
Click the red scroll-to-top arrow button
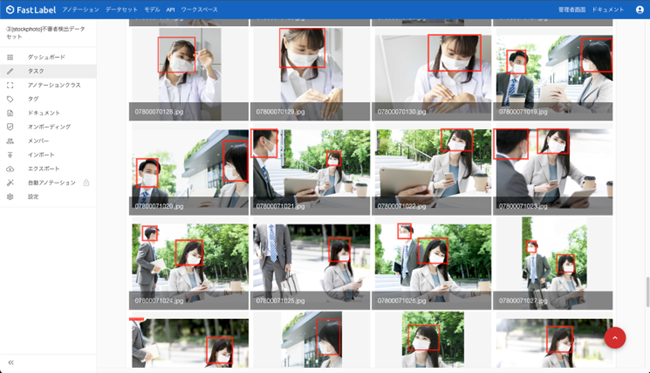pos(615,338)
